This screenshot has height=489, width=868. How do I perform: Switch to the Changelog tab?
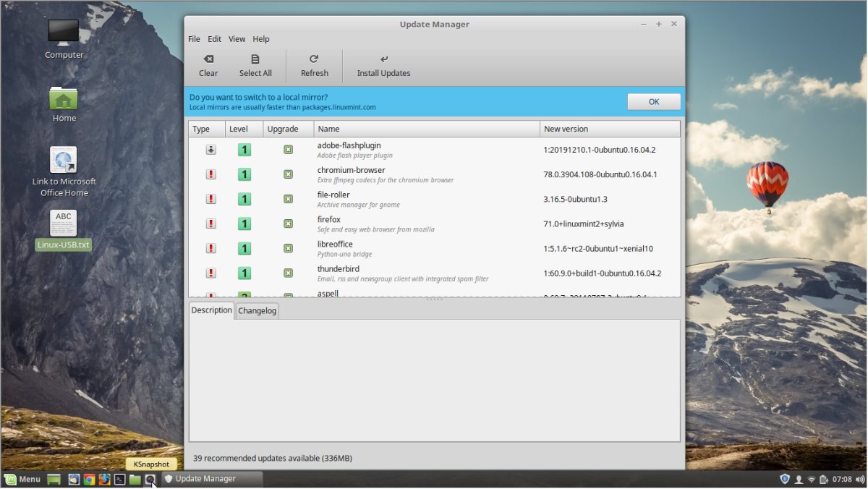(257, 311)
